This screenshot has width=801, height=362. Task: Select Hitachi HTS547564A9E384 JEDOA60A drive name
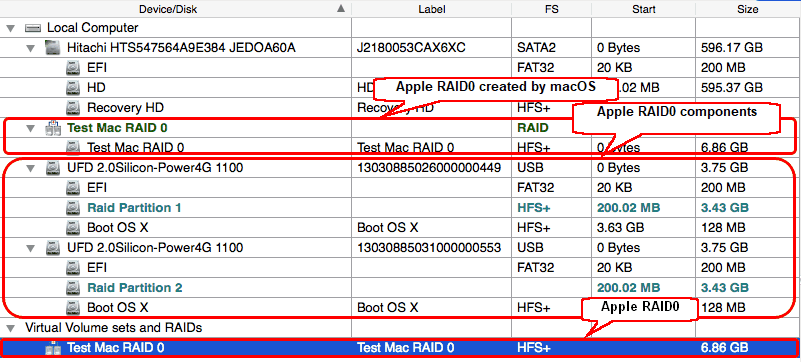click(181, 47)
